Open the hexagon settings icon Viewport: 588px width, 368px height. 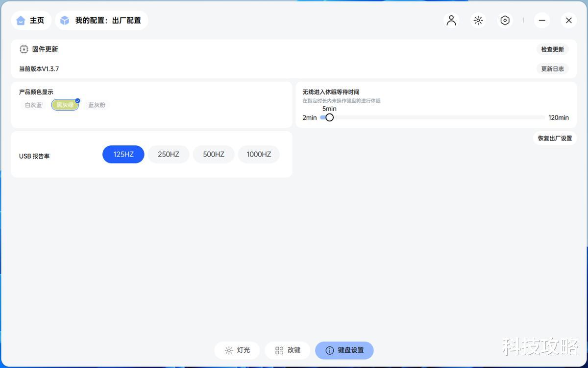[505, 21]
